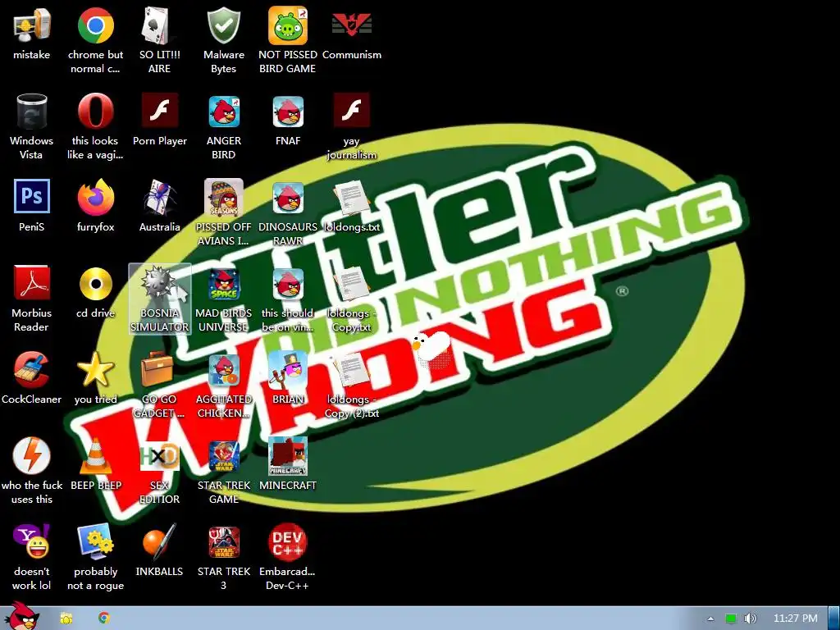
Task: Open the 'Windows Vista' recycle bin icon
Action: click(x=32, y=112)
